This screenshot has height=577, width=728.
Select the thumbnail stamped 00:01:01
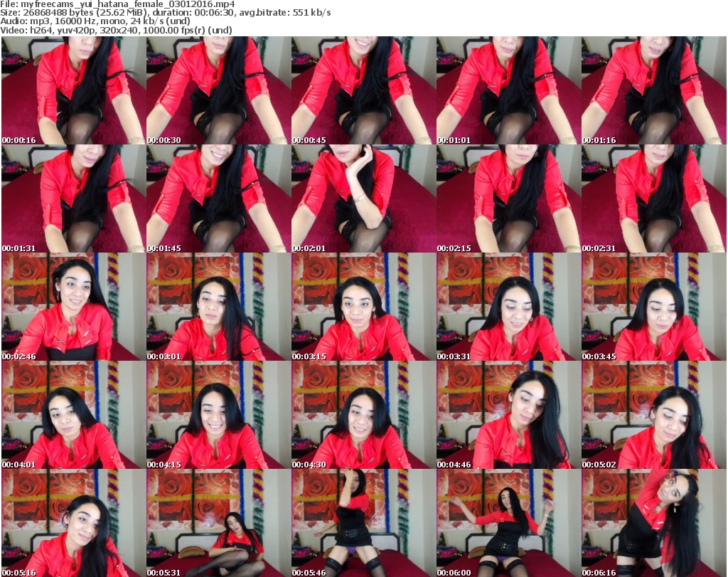[508, 90]
